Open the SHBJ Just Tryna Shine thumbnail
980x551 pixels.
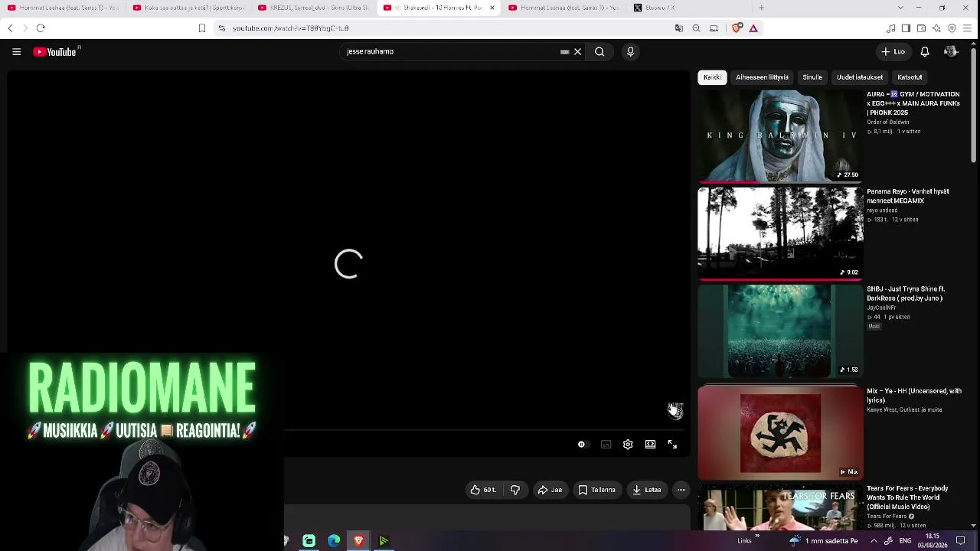tap(780, 331)
